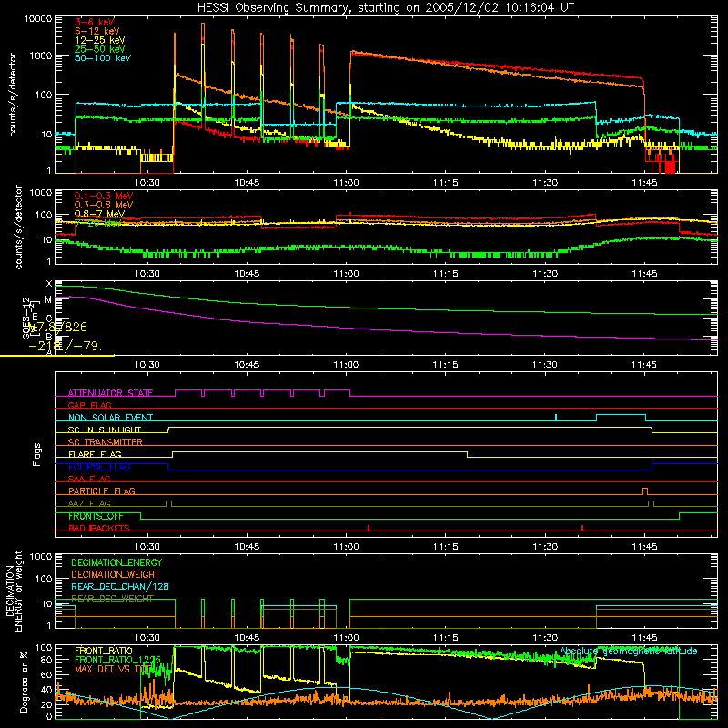Screen dimensions: 728x728
Task: Click the orange MAX_DET_VS_TOT legend entry
Action: pyautogui.click(x=111, y=669)
